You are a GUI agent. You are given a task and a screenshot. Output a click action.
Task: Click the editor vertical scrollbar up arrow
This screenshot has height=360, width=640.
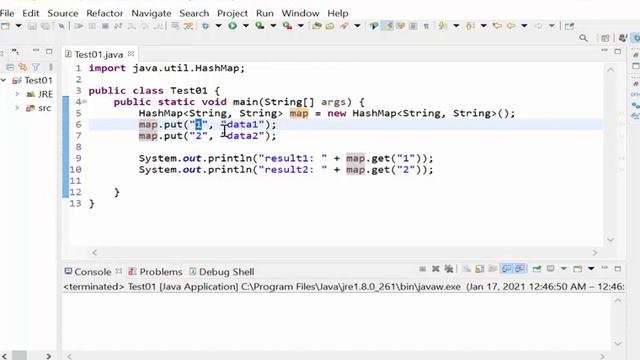pos(611,70)
